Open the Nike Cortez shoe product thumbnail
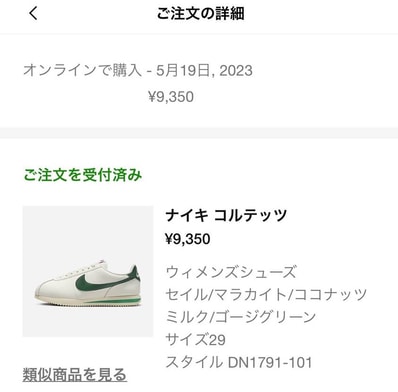 (x=88, y=271)
